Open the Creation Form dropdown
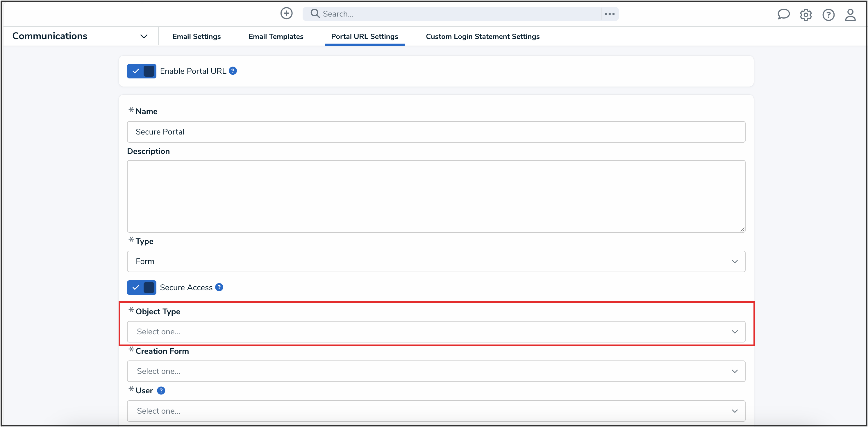This screenshot has height=427, width=868. (x=436, y=371)
